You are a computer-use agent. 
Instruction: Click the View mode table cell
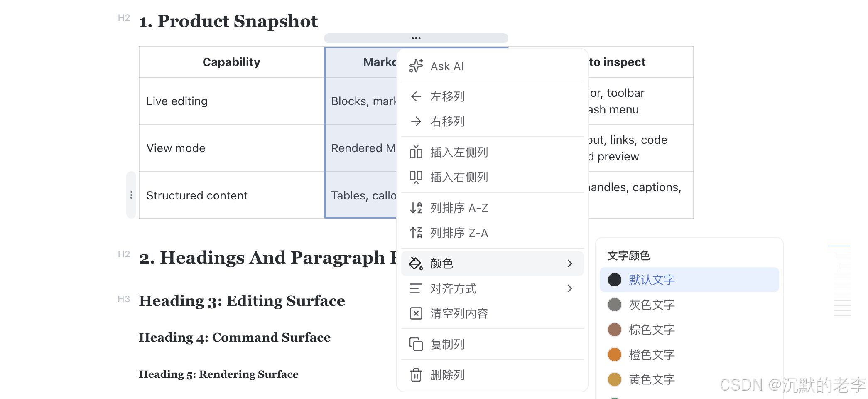coord(231,148)
